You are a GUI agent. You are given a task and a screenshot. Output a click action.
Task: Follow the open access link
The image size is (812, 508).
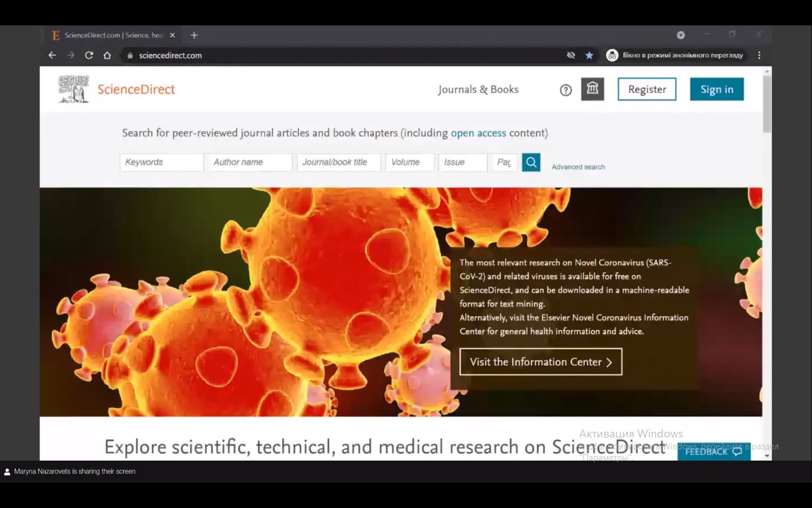click(478, 133)
